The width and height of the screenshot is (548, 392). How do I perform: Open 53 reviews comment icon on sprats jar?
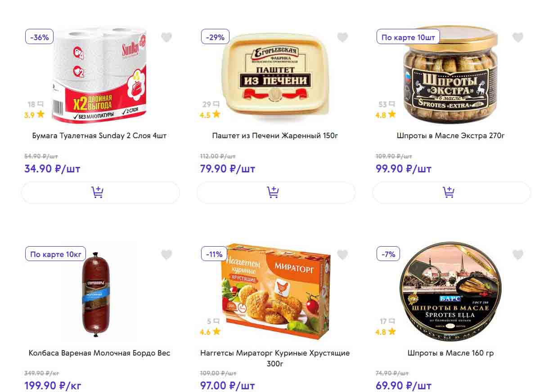(x=392, y=104)
